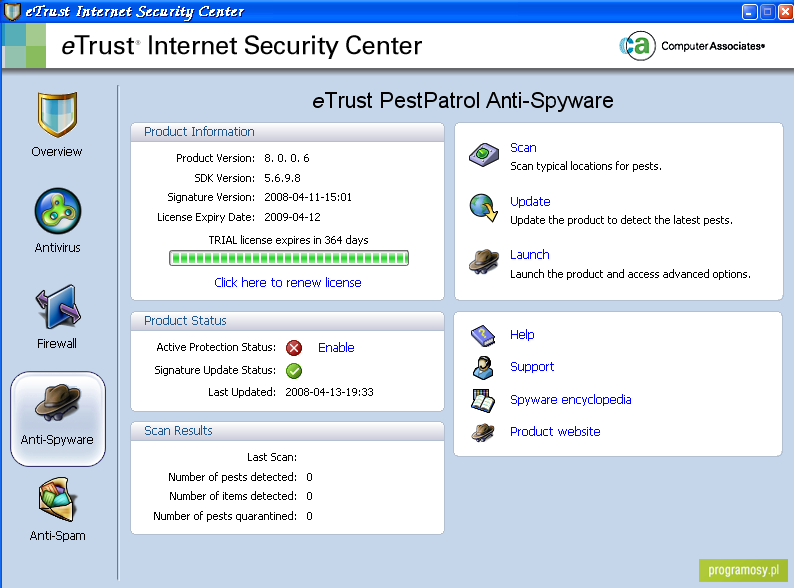Image resolution: width=794 pixels, height=588 pixels.
Task: Close the eTrust Internet Security Center window
Action: 785,12
